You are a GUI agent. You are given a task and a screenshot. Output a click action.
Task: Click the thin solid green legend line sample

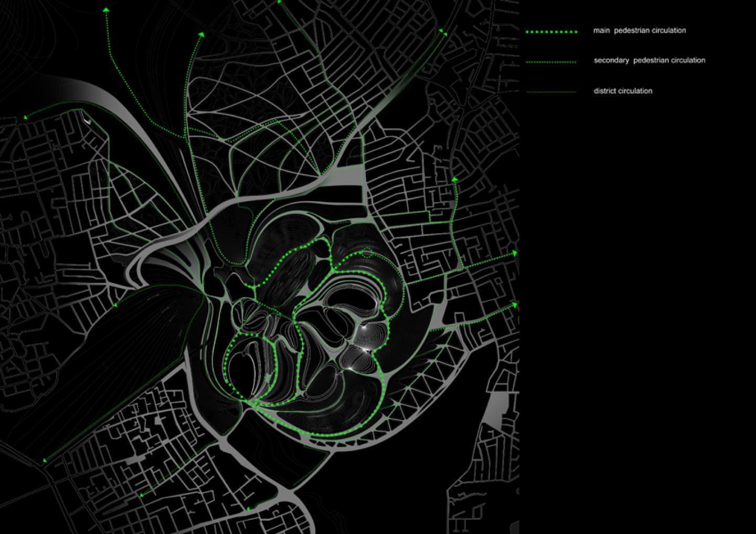[x=551, y=92]
